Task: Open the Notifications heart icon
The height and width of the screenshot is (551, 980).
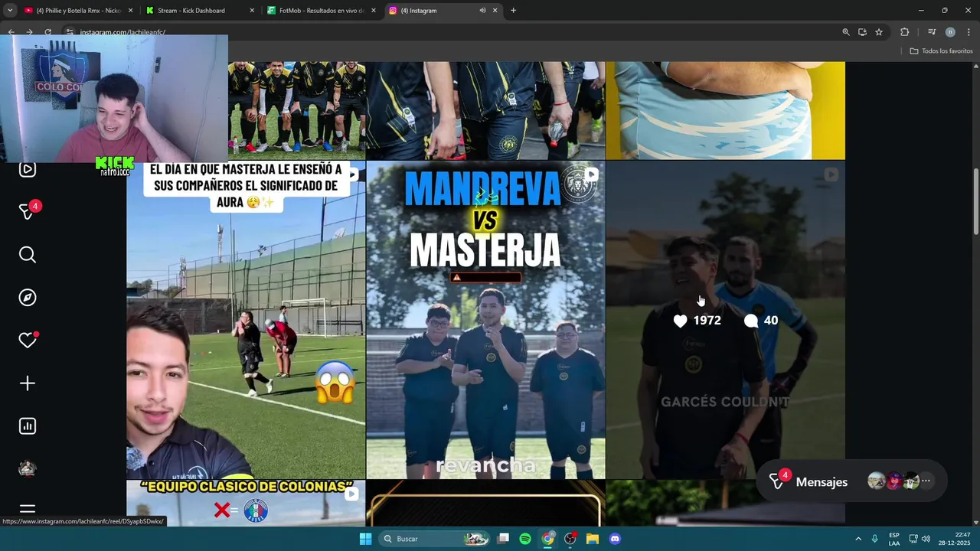Action: tap(28, 341)
